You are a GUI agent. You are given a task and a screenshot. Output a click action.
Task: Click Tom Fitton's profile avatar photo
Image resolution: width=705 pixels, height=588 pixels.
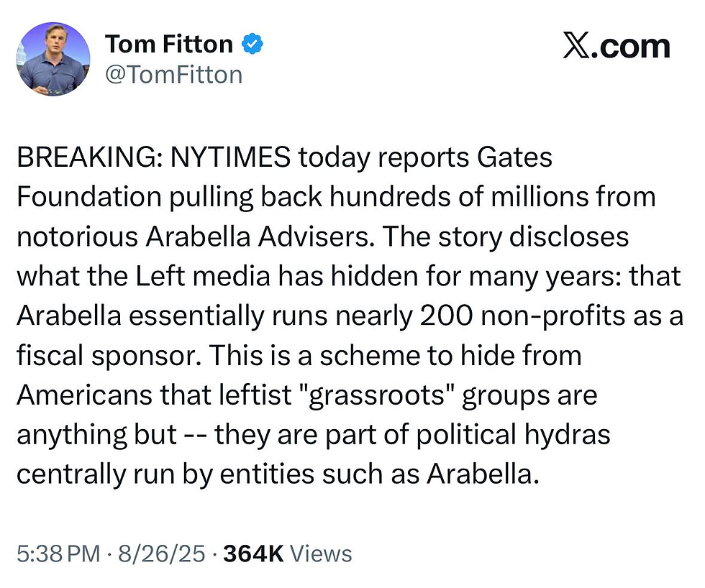pyautogui.click(x=53, y=59)
